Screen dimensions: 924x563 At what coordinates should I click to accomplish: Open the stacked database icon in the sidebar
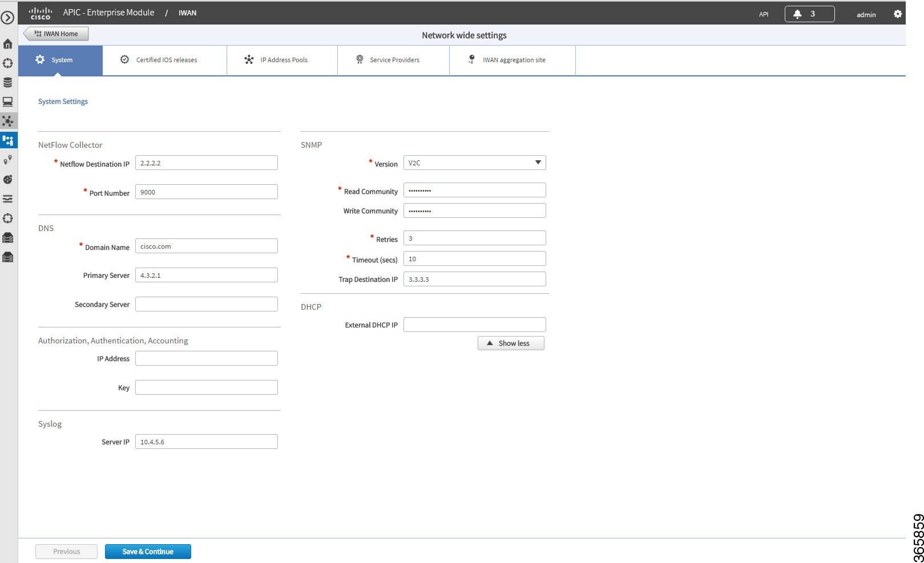pyautogui.click(x=7, y=83)
